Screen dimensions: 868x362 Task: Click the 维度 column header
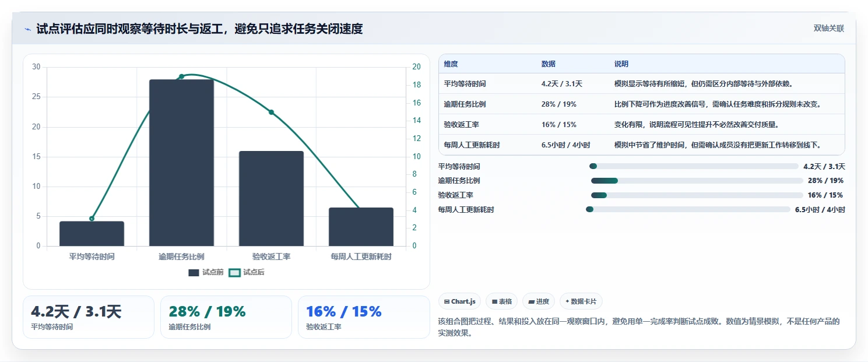pyautogui.click(x=451, y=64)
